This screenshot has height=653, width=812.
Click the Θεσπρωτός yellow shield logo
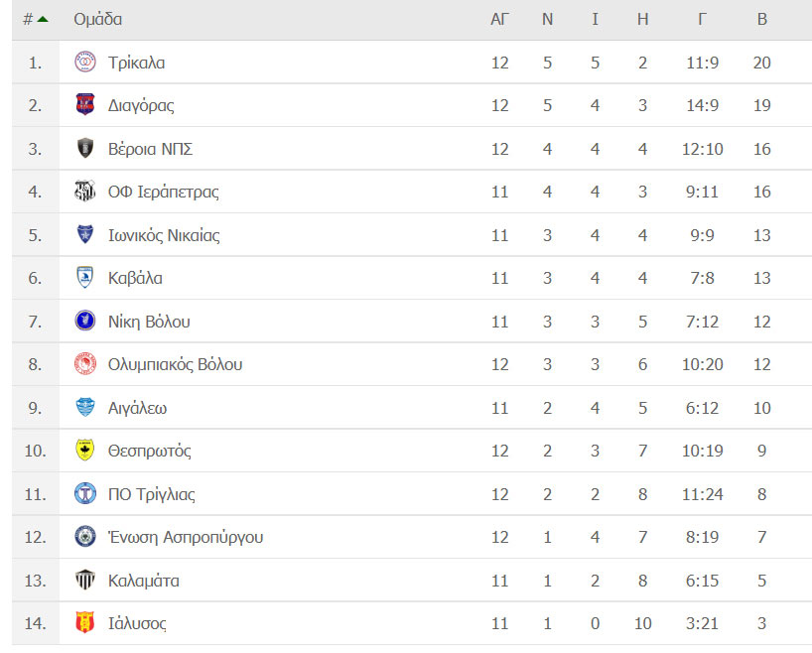click(x=85, y=451)
